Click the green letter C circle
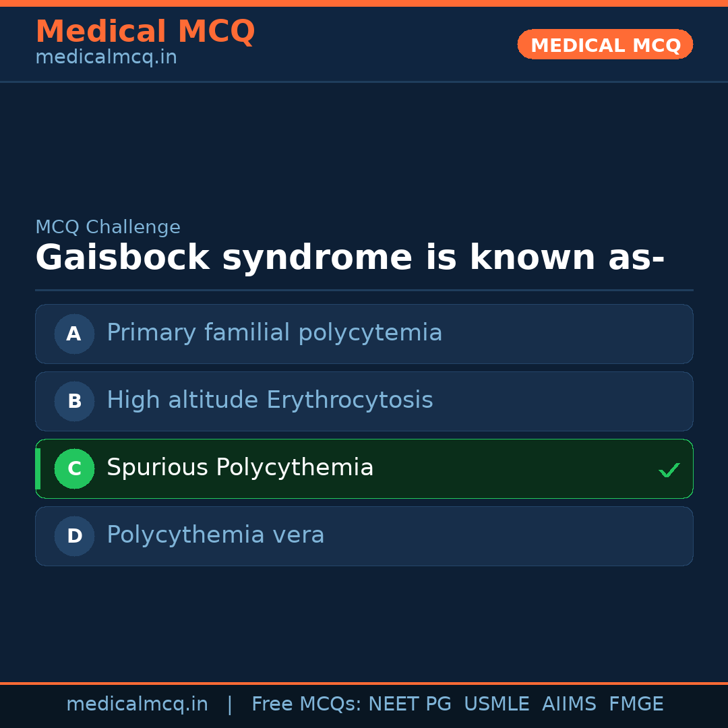 click(74, 468)
